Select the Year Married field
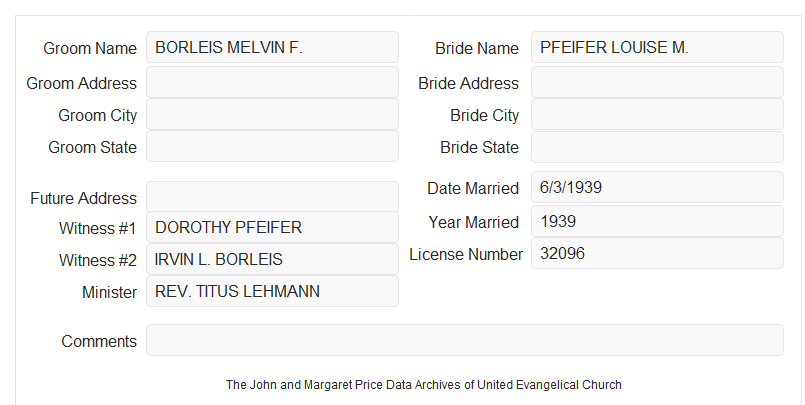Viewport: 805px width, 405px height. (x=657, y=221)
